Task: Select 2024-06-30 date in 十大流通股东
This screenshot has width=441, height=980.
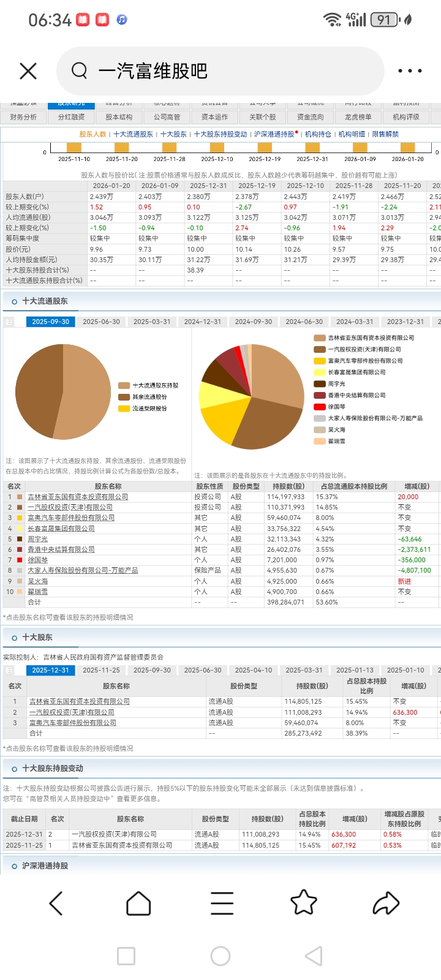Action: click(304, 322)
